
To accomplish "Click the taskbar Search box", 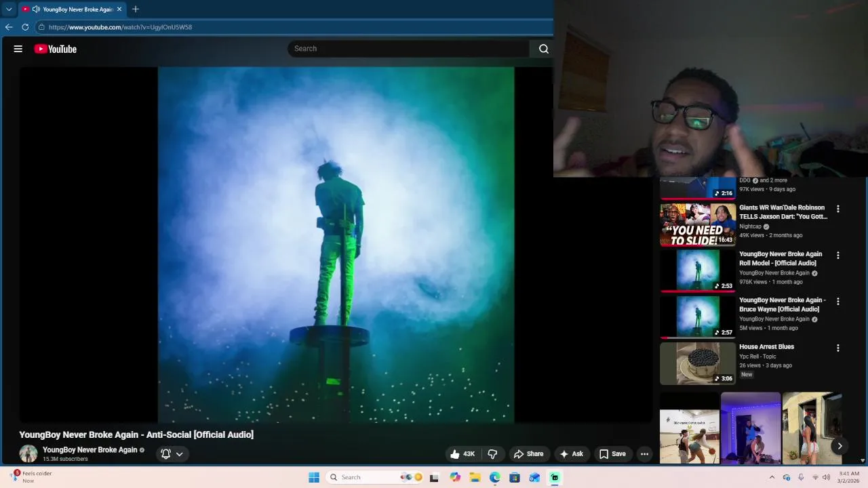I will [376, 477].
